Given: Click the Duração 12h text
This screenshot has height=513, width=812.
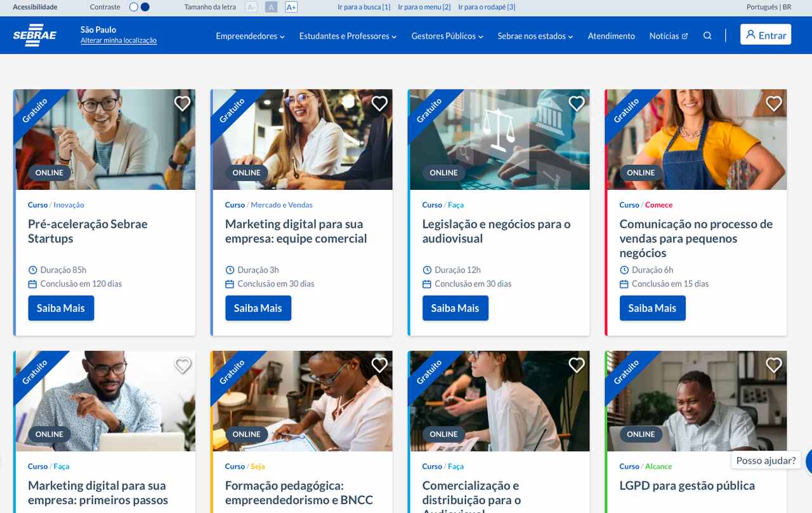Looking at the screenshot, I should 458,270.
